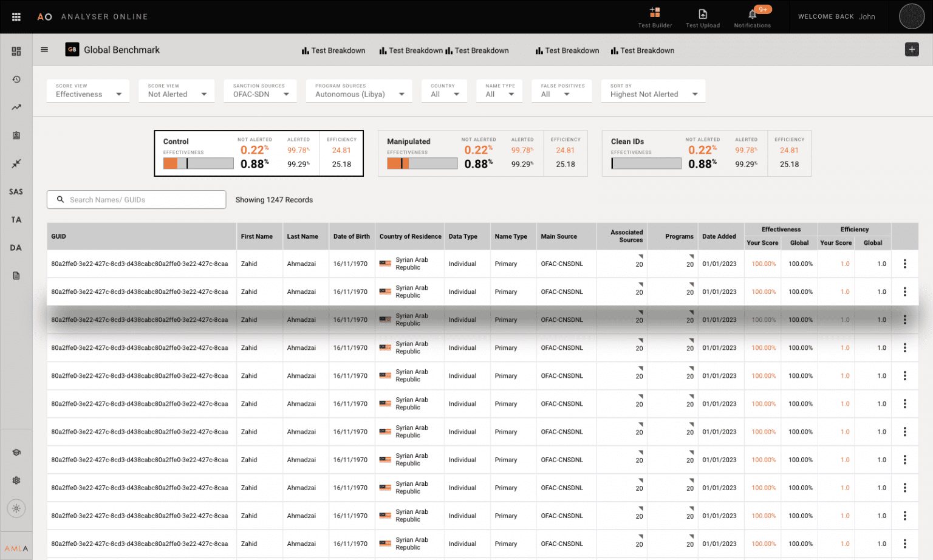
Task: Collapse the sidebar with the hamburger icon
Action: pyautogui.click(x=44, y=50)
